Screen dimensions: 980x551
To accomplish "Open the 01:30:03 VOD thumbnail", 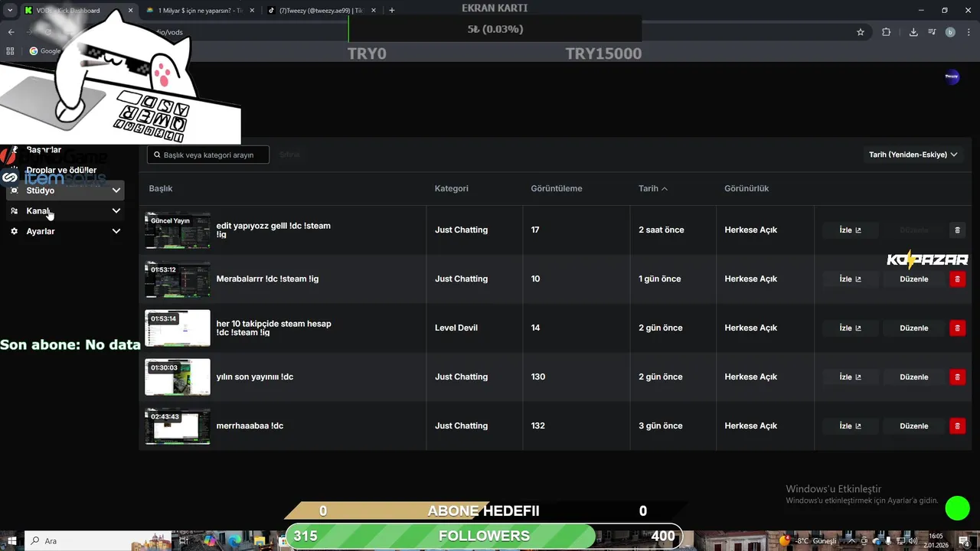I will coord(178,377).
